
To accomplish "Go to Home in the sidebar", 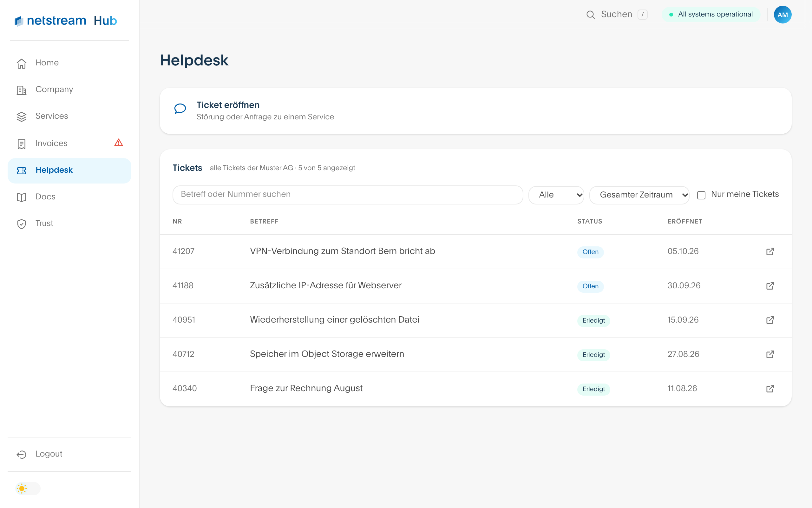I will [x=69, y=63].
